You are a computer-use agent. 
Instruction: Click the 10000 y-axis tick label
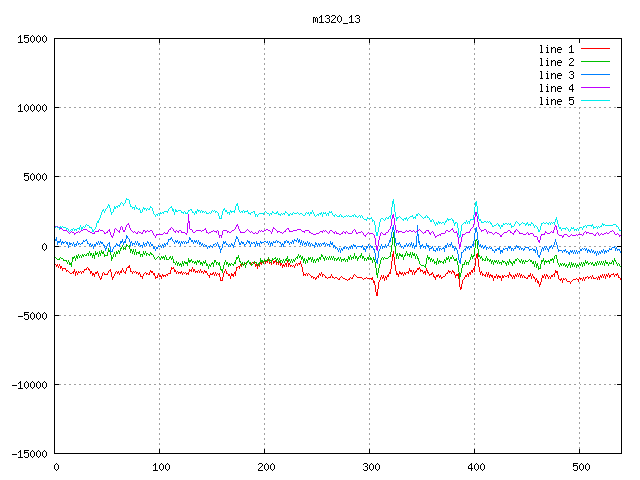(31, 108)
